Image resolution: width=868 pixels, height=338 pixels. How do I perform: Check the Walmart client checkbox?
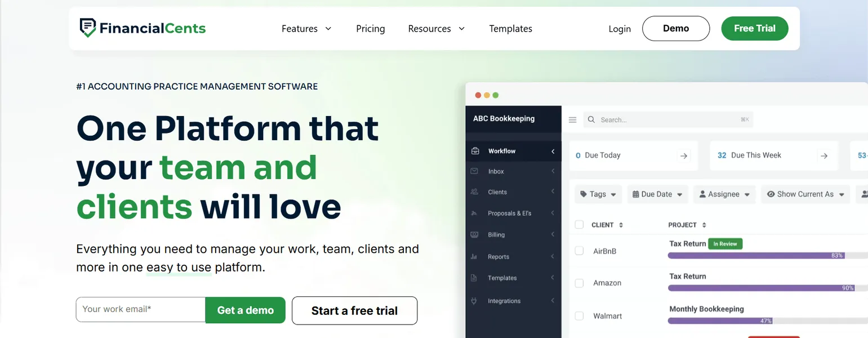(x=579, y=315)
